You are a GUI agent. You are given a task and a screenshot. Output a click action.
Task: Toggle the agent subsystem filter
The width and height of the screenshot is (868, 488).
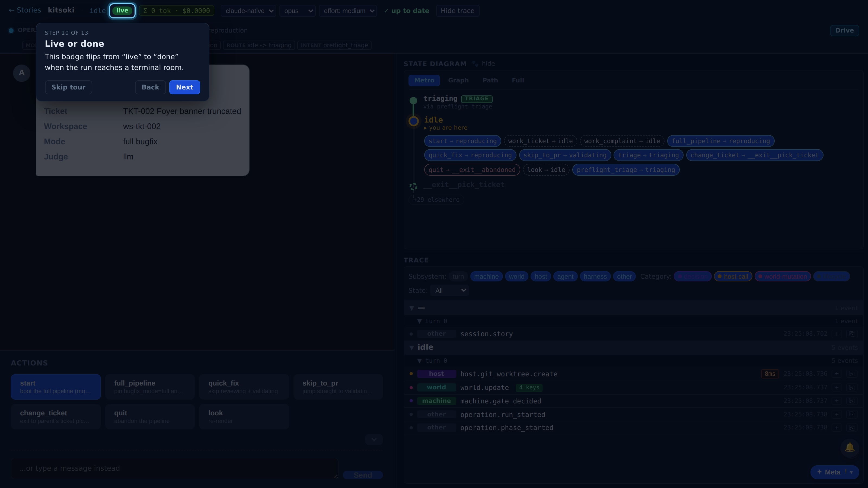coord(565,277)
